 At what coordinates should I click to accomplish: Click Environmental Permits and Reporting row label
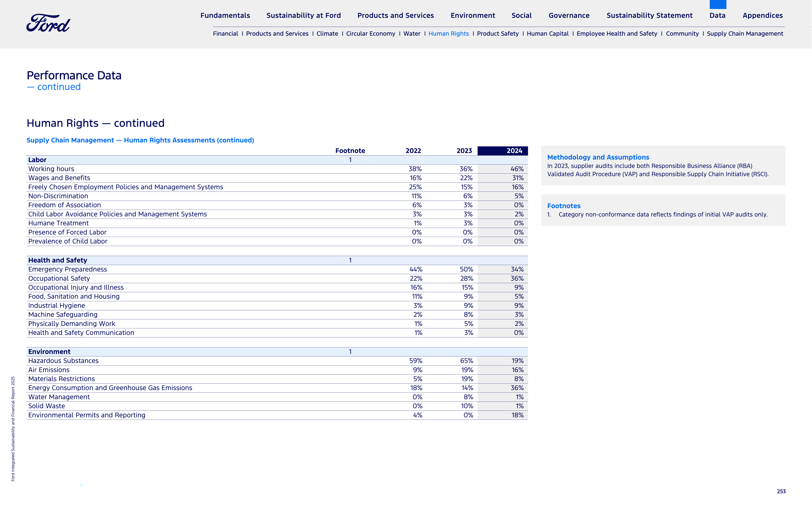(x=87, y=415)
